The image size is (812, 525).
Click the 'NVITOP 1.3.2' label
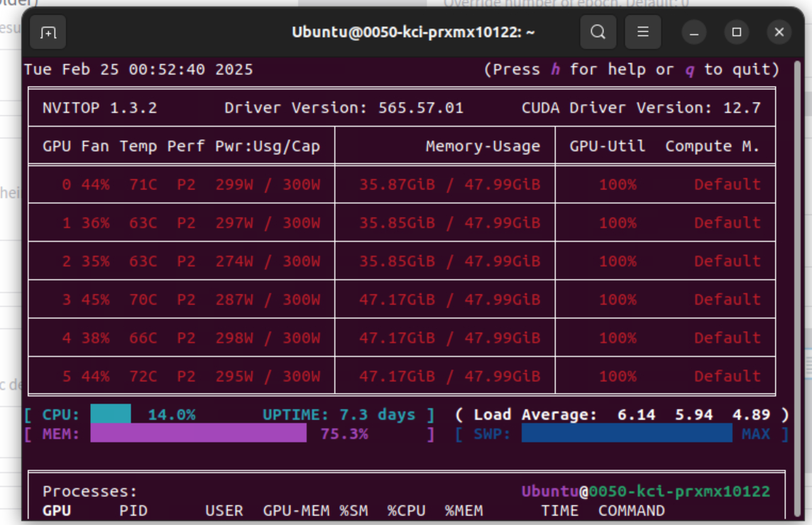[x=99, y=108]
